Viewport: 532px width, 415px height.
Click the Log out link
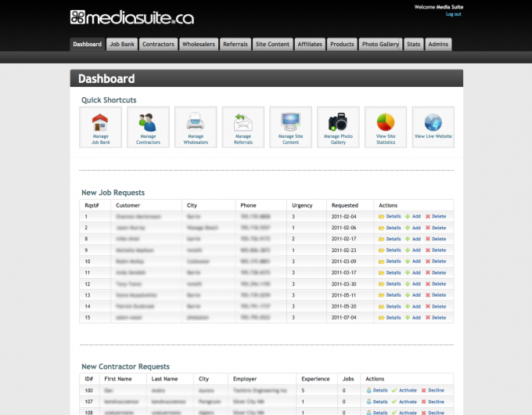point(453,14)
